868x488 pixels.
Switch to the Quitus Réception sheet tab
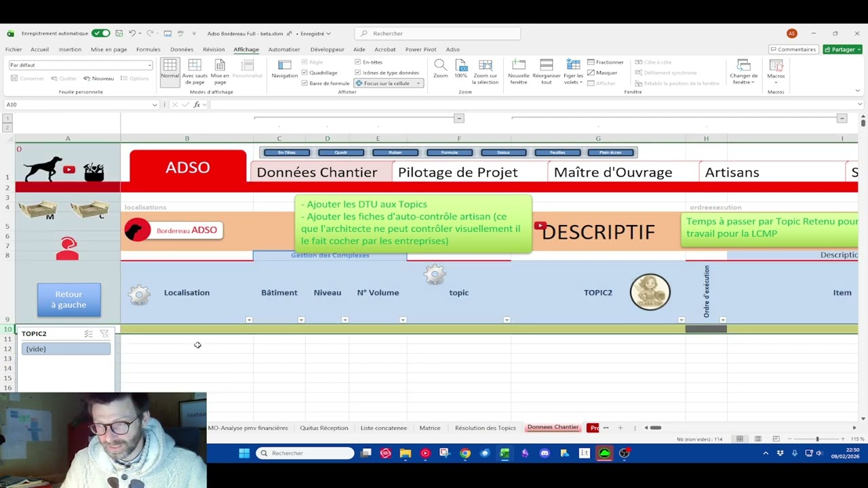coord(324,428)
